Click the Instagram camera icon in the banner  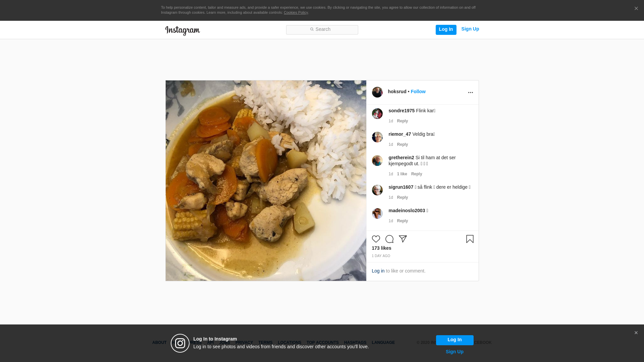[180, 343]
